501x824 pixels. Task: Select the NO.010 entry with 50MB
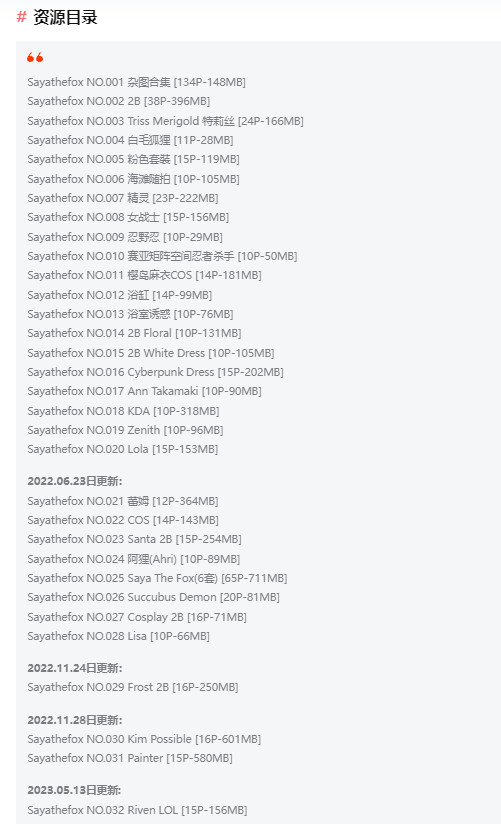coord(162,256)
